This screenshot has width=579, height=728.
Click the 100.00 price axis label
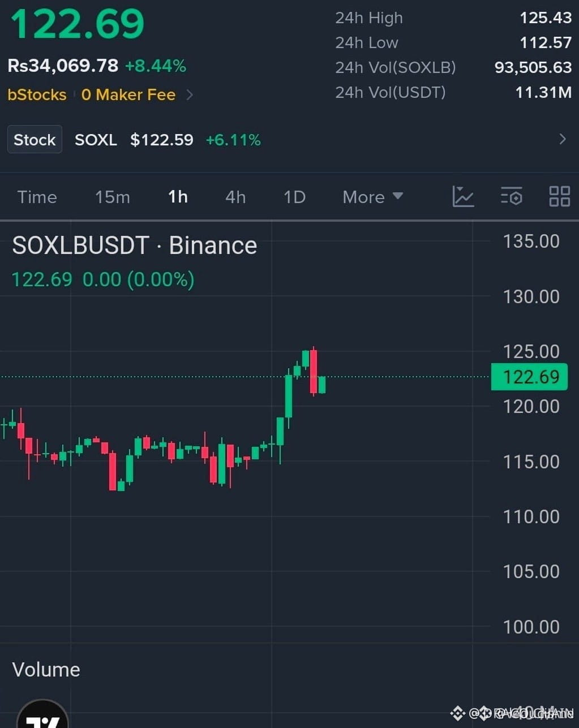tap(531, 627)
